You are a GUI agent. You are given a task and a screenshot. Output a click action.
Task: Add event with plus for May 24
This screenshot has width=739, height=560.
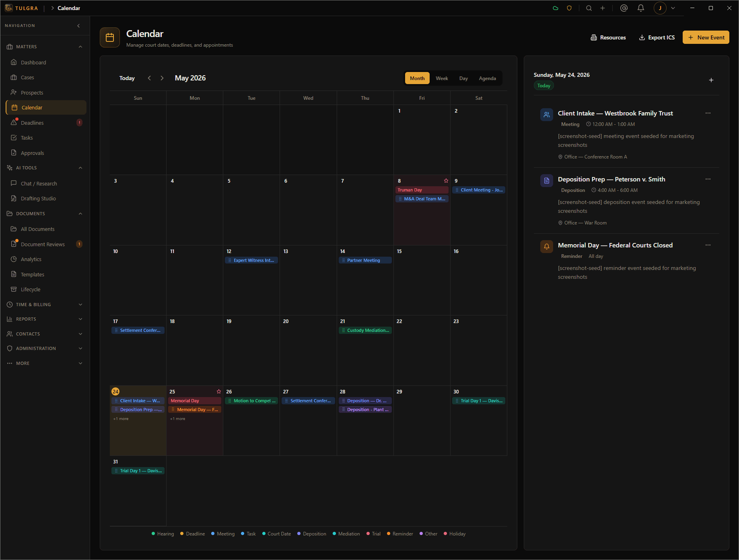(x=711, y=80)
